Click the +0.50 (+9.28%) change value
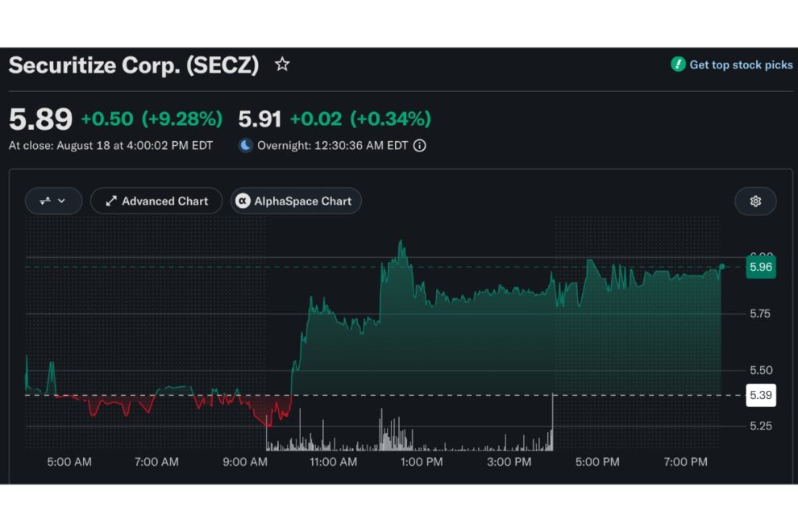 (x=152, y=119)
